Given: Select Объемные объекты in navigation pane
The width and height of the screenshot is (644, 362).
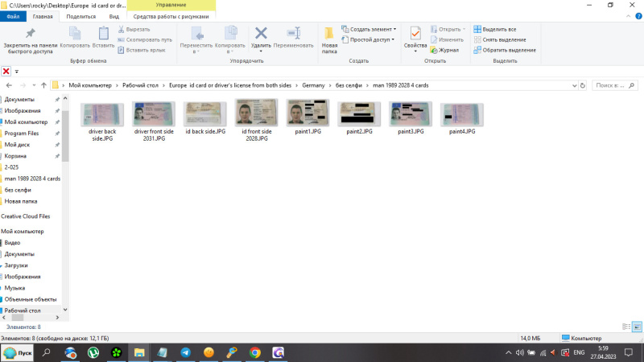Looking at the screenshot, I should coord(31,299).
